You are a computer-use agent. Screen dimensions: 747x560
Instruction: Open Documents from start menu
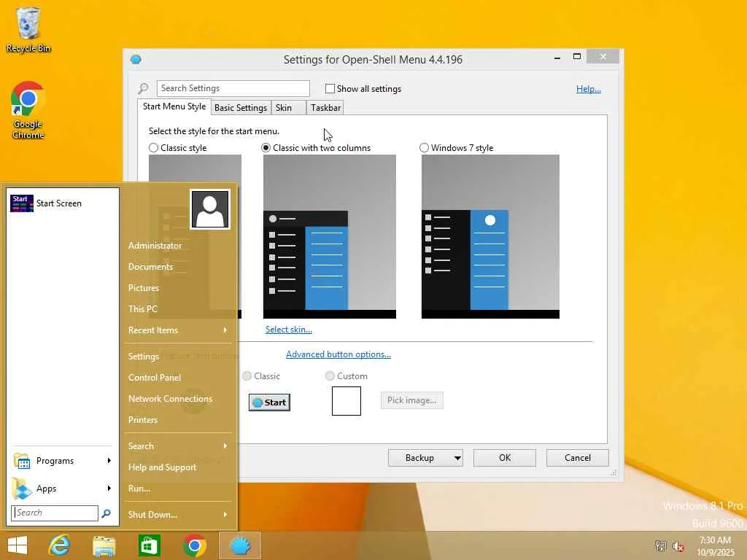150,267
